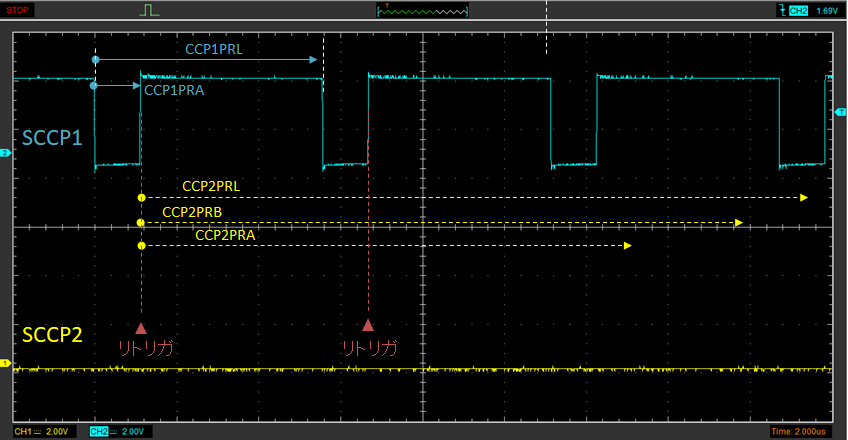
Task: Click the yellow dot starting CCP2PRL arrow
Action: [x=141, y=197]
